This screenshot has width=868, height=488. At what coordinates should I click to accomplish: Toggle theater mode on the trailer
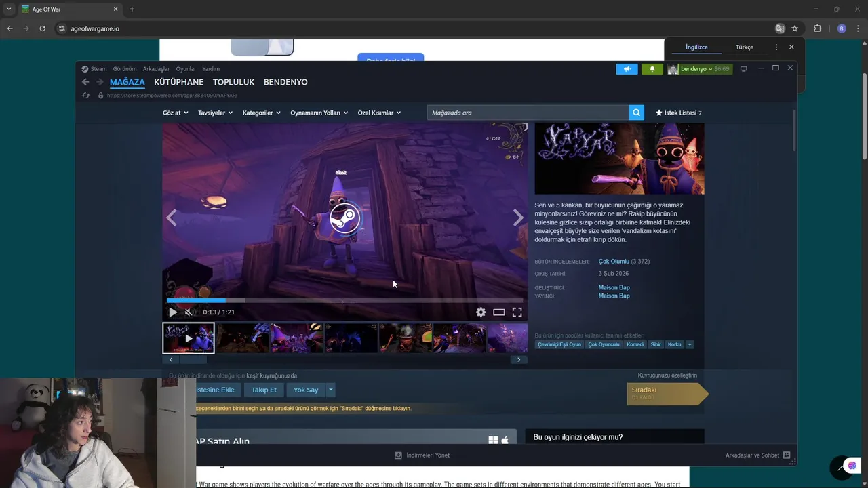click(x=499, y=312)
